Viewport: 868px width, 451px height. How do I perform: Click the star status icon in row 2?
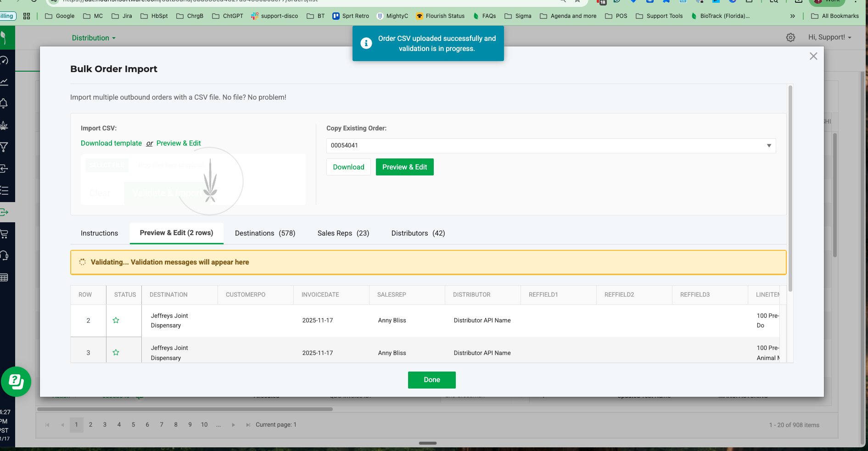pos(116,321)
